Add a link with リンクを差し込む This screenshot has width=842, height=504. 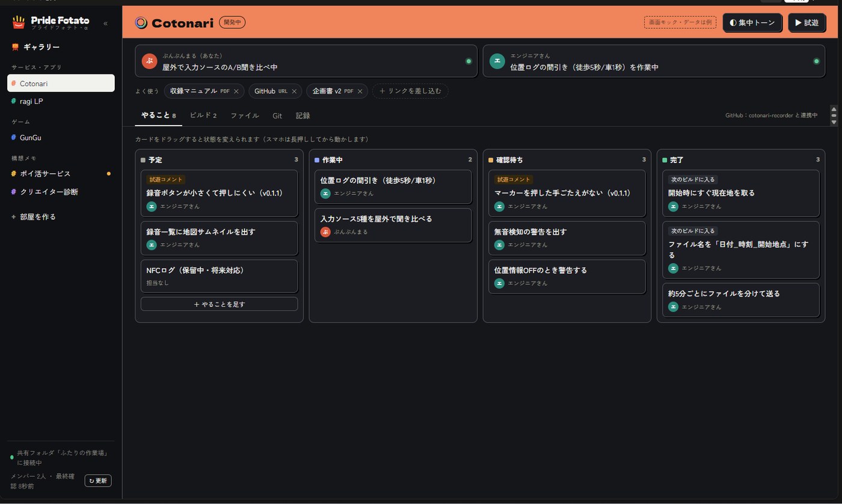410,91
